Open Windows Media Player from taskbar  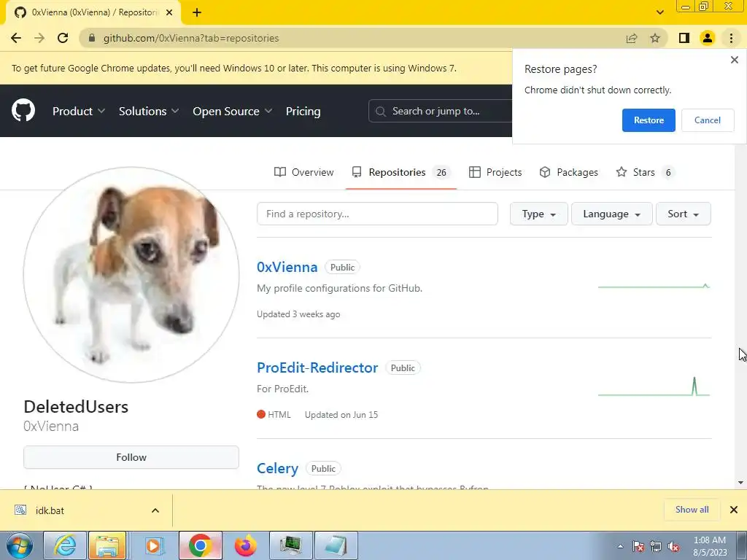[x=153, y=545]
